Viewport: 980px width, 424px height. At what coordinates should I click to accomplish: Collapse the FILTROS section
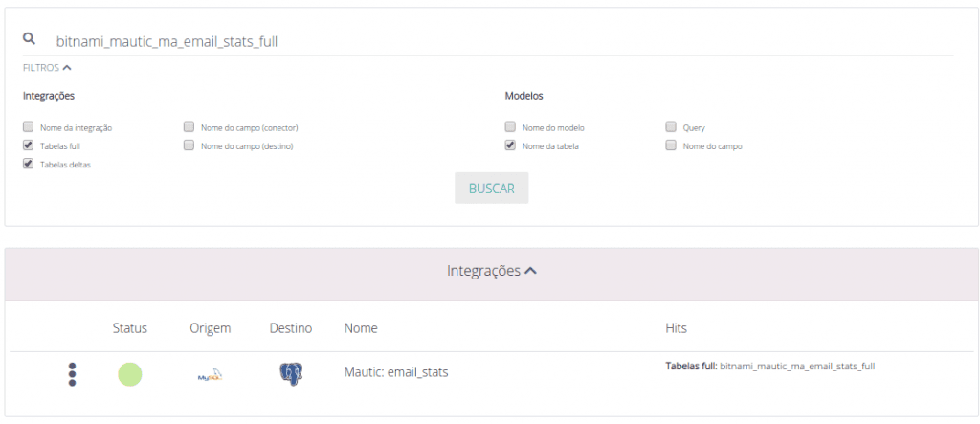(x=47, y=68)
